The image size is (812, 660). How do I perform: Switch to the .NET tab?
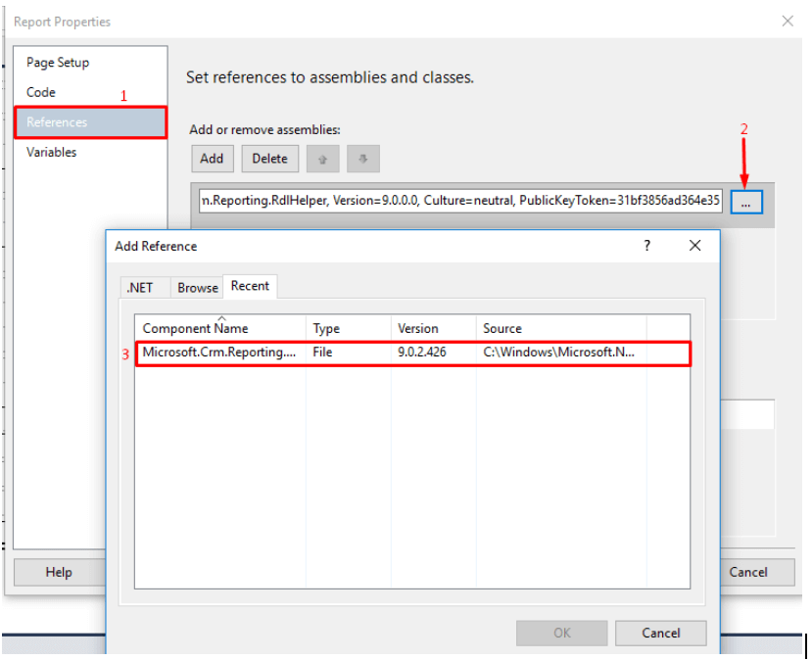pyautogui.click(x=142, y=287)
